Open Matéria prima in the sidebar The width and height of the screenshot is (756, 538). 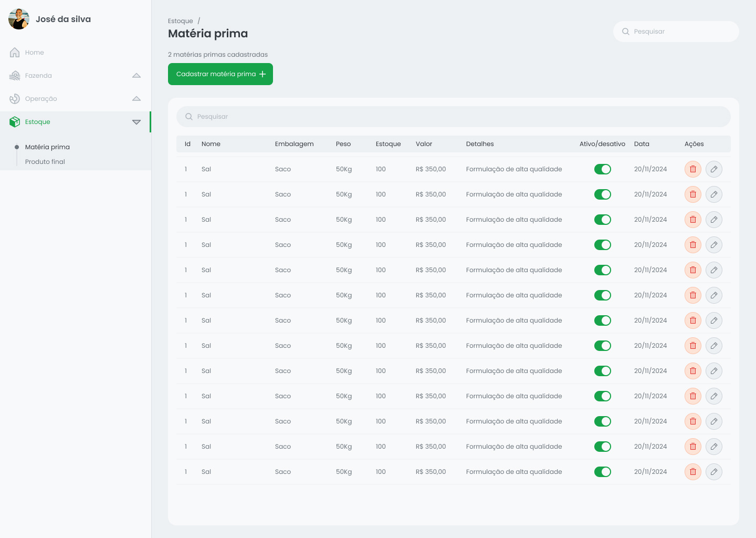click(48, 147)
